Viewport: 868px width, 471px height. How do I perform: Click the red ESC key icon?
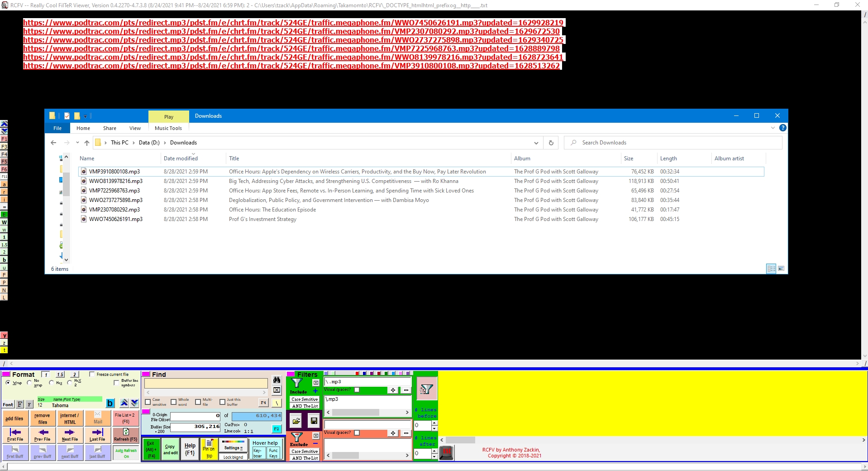447,452
